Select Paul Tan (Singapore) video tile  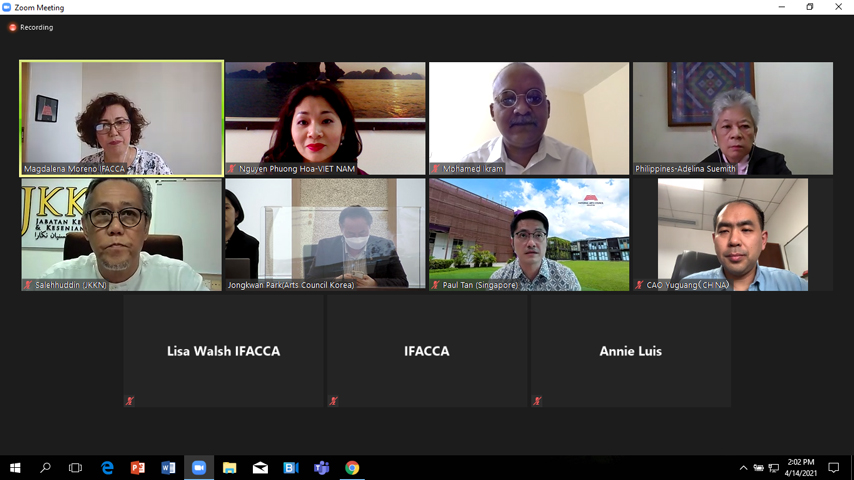[529, 234]
